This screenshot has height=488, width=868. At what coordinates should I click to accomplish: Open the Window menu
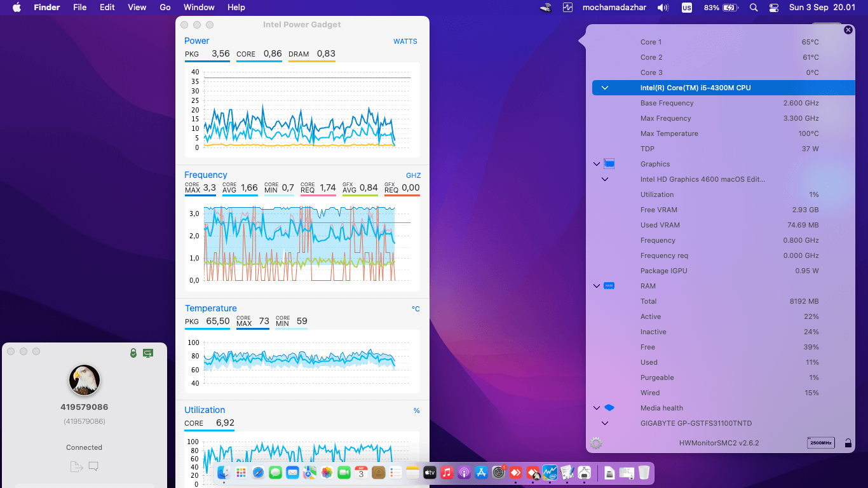(199, 8)
